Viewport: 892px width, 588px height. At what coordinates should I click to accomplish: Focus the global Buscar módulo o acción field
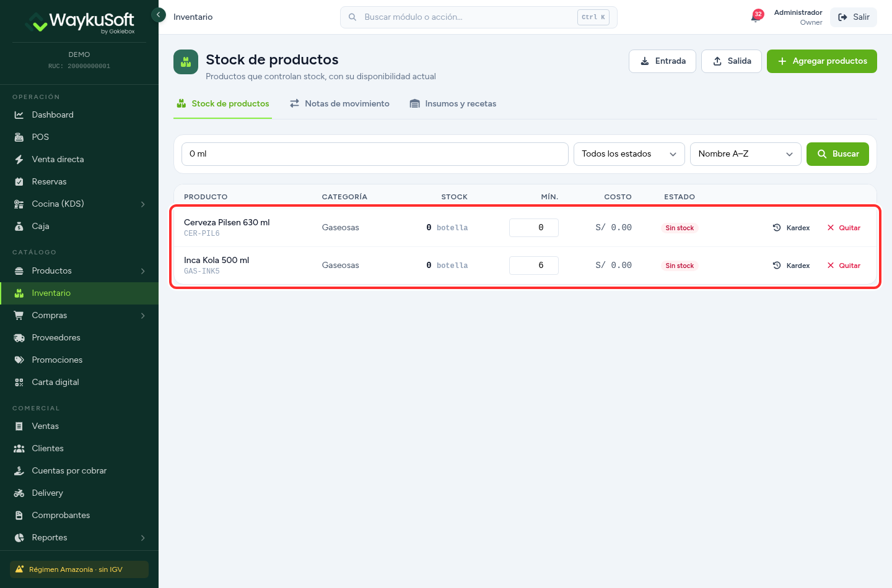(x=478, y=17)
